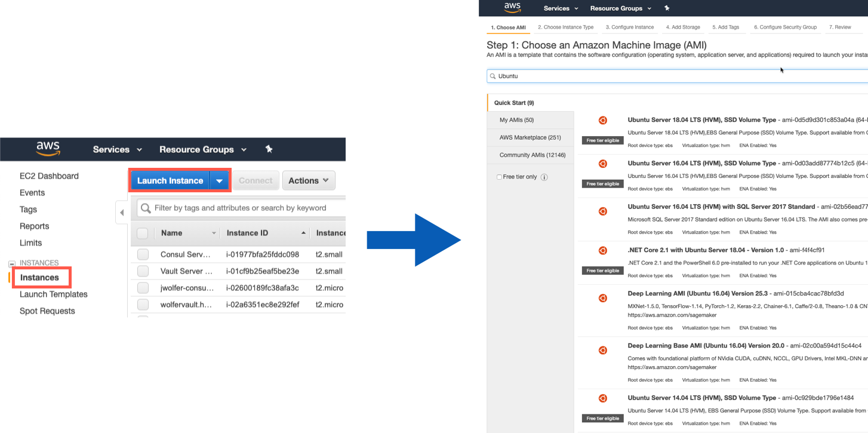Switch to the 5. Add Tags step
Viewport: 868px width, 433px height.
pyautogui.click(x=725, y=27)
